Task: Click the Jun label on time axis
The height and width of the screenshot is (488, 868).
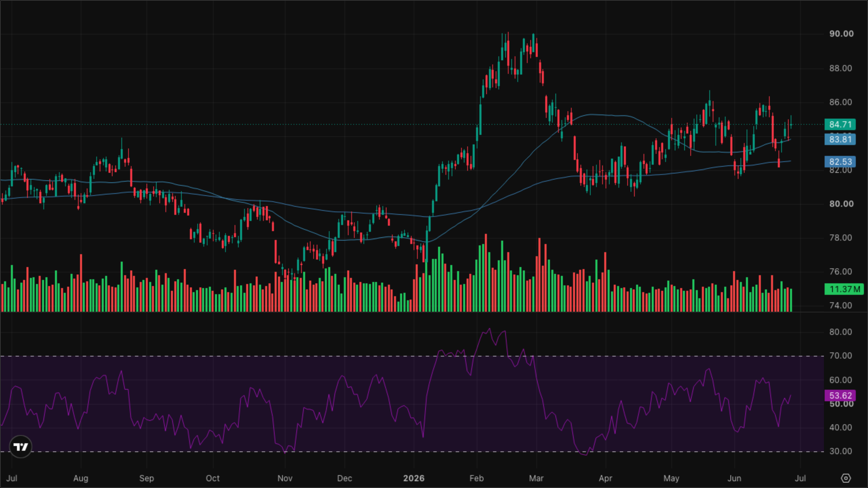Action: pyautogui.click(x=734, y=478)
